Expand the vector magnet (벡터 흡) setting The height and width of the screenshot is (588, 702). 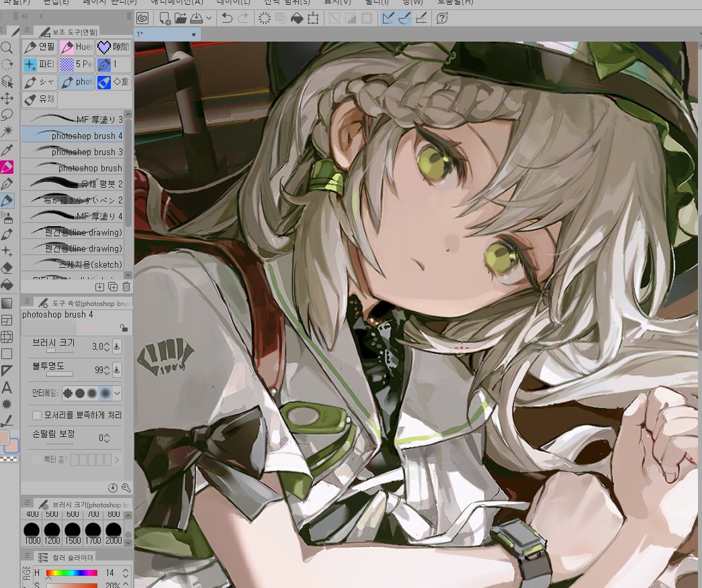117,460
